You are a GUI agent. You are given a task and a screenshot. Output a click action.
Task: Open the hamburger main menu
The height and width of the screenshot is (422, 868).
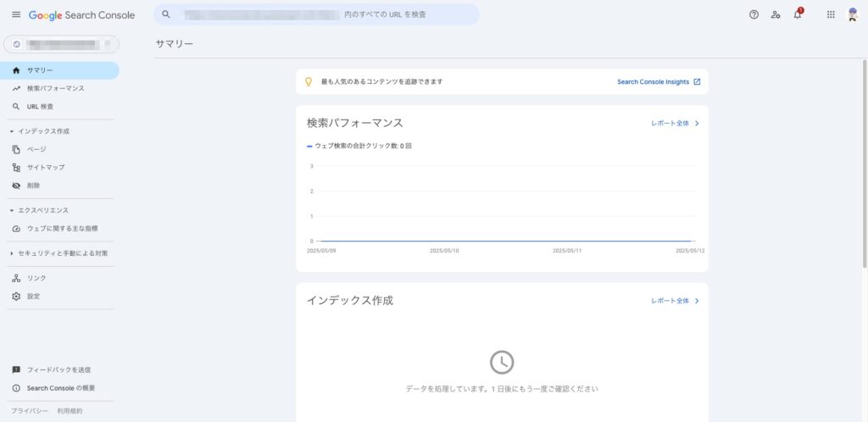click(x=16, y=14)
